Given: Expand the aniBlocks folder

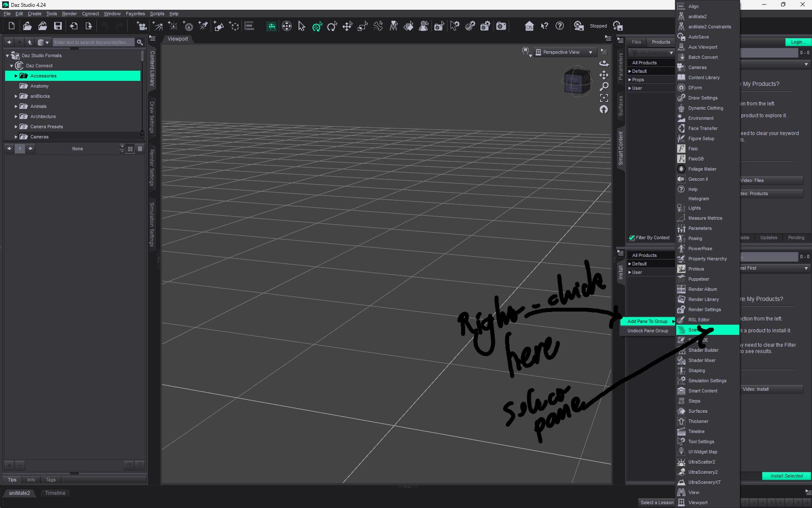Looking at the screenshot, I should click(x=16, y=96).
